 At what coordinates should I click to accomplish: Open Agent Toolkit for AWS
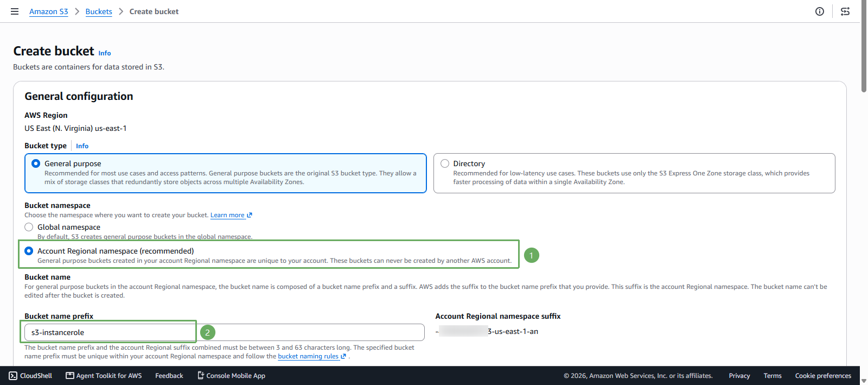(x=104, y=376)
